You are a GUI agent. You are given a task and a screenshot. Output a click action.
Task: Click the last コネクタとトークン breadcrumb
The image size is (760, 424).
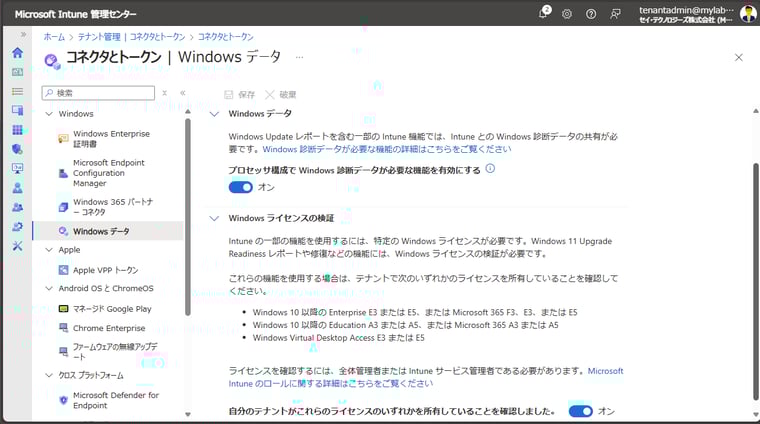point(225,37)
